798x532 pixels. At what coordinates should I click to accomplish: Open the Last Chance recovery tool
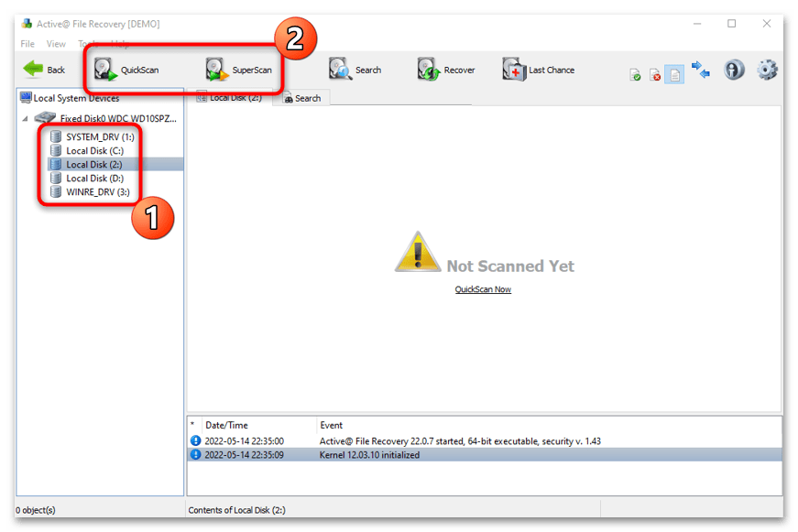[x=539, y=70]
